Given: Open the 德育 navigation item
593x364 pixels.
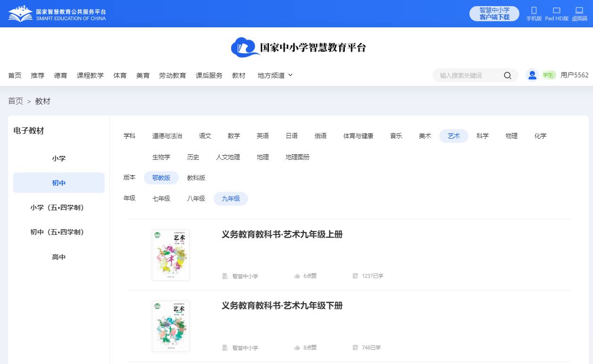Looking at the screenshot, I should [60, 75].
